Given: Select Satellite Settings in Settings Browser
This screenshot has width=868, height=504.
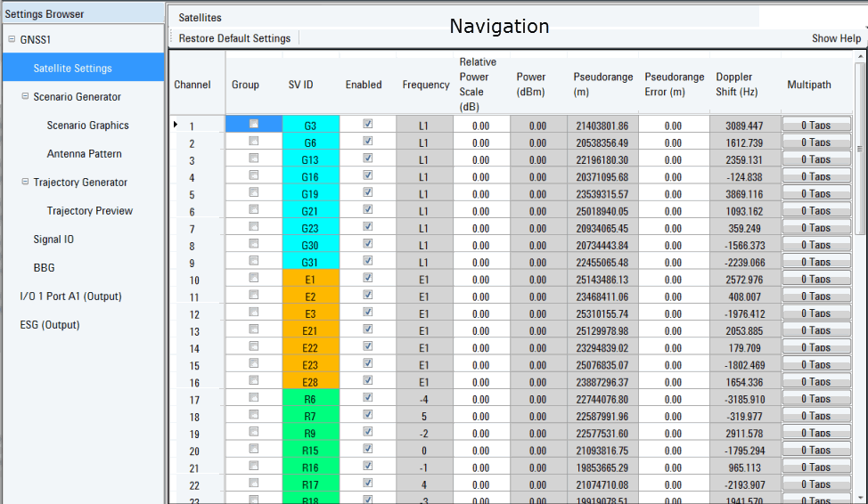Looking at the screenshot, I should pyautogui.click(x=72, y=69).
